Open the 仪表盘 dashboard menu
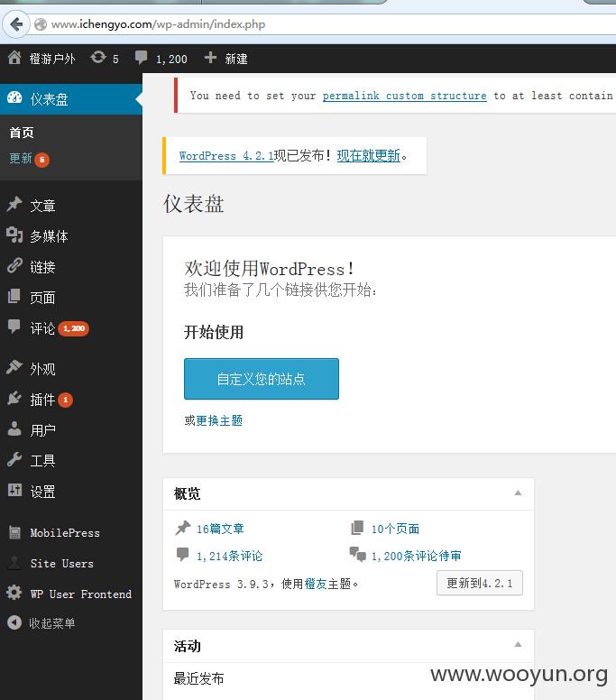Viewport: 616px width, 700px height. 71,99
